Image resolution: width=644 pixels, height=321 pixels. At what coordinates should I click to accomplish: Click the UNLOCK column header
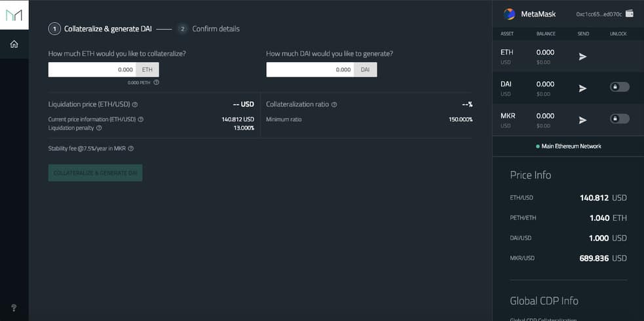point(618,33)
